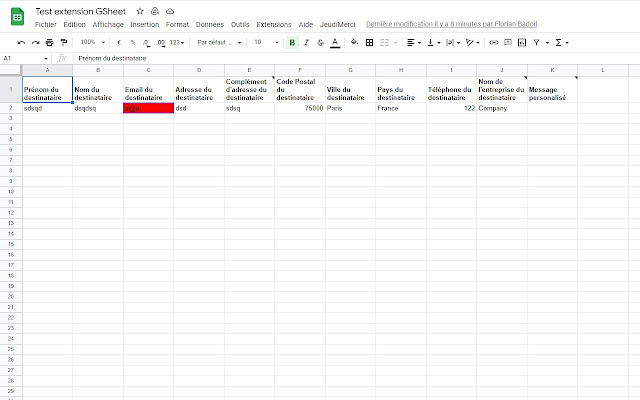Toggle bold formatting

tap(292, 42)
